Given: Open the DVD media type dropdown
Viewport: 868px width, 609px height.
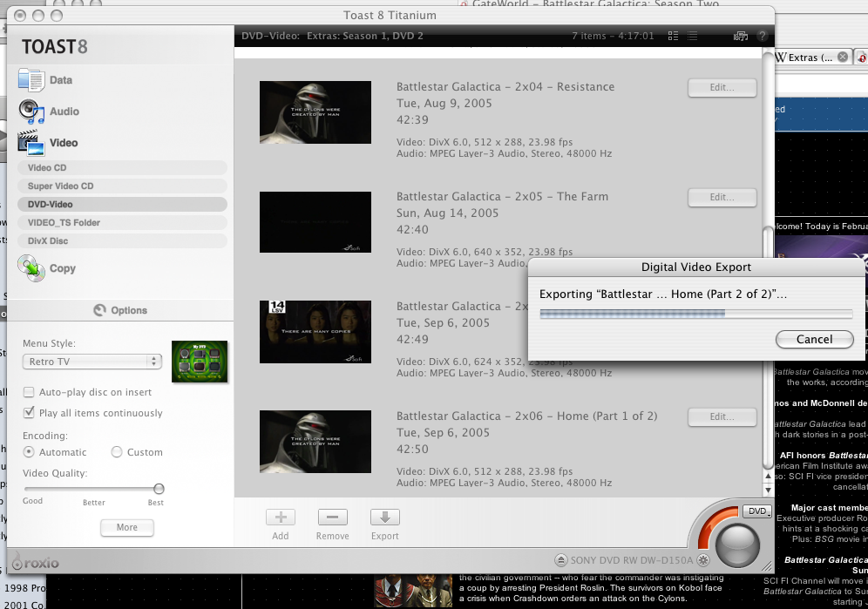Looking at the screenshot, I should pyautogui.click(x=757, y=511).
